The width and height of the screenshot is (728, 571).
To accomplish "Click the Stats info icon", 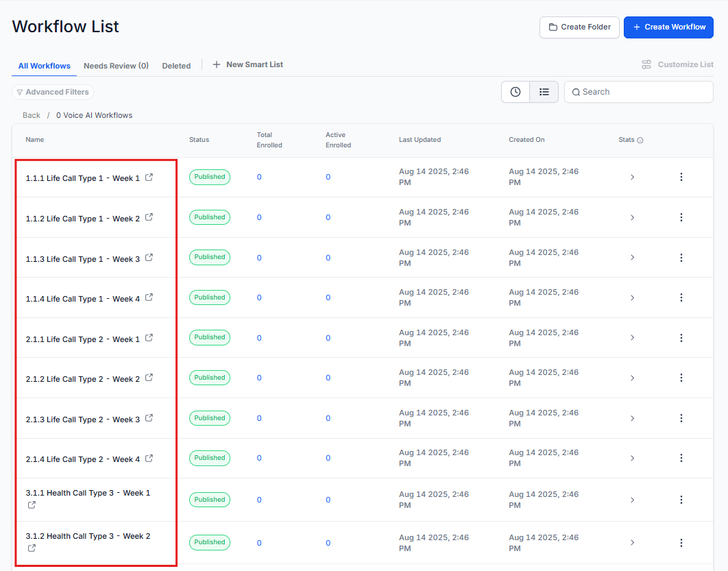I will [640, 141].
